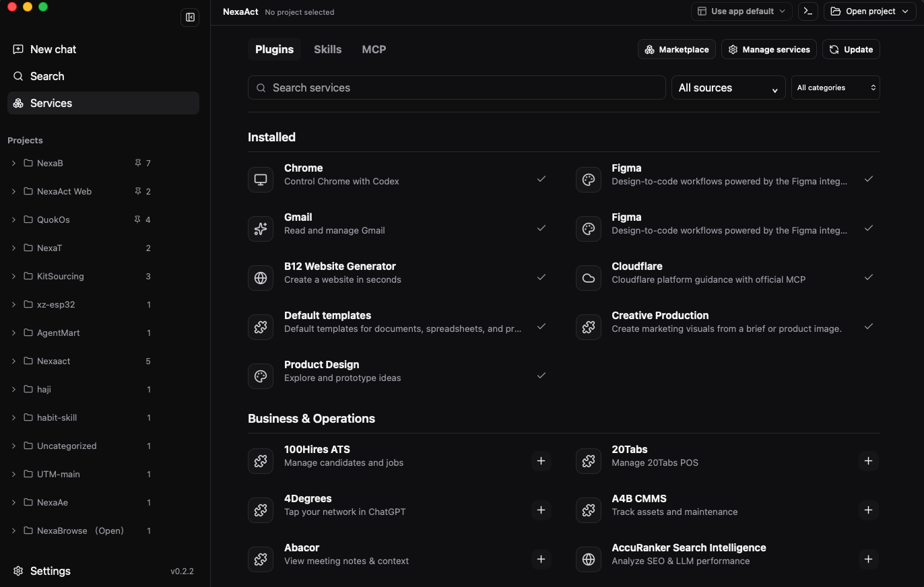Open the NexaBrowse (Open) project row
The width and height of the screenshot is (924, 587).
click(82, 530)
